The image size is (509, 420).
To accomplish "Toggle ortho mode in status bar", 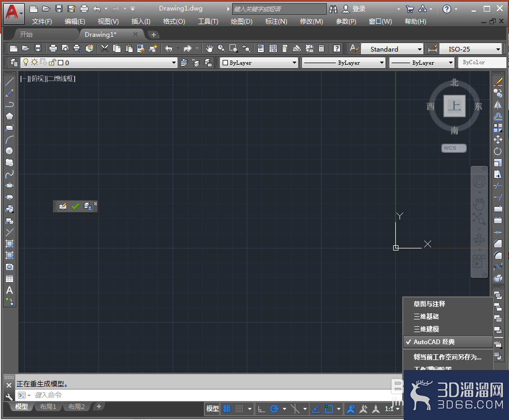I will click(x=262, y=408).
